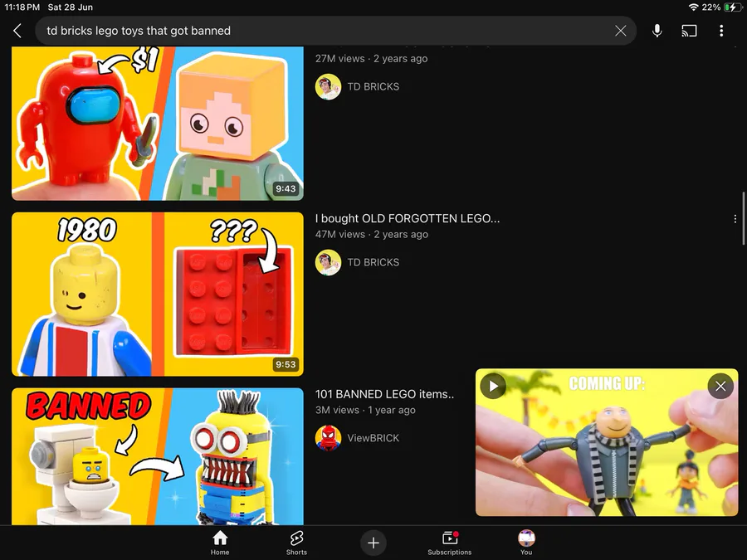Clear the search text with X icon

click(x=620, y=31)
